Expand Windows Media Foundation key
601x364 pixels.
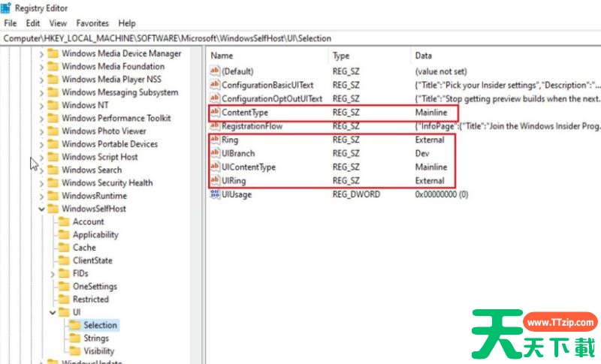point(41,67)
